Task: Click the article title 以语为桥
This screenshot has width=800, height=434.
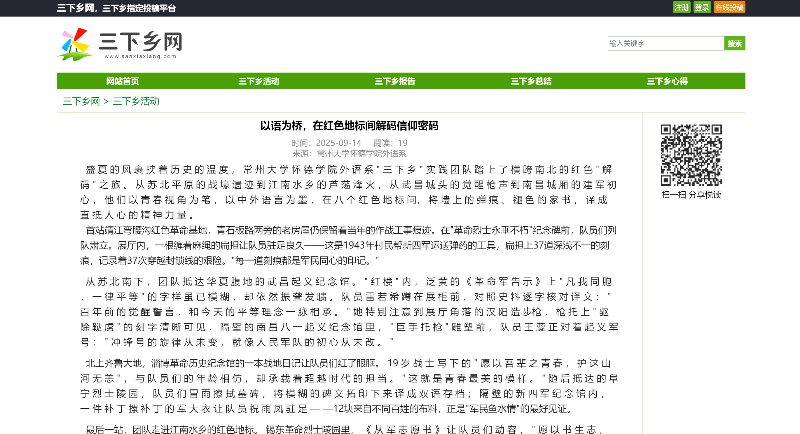Action: coord(349,126)
